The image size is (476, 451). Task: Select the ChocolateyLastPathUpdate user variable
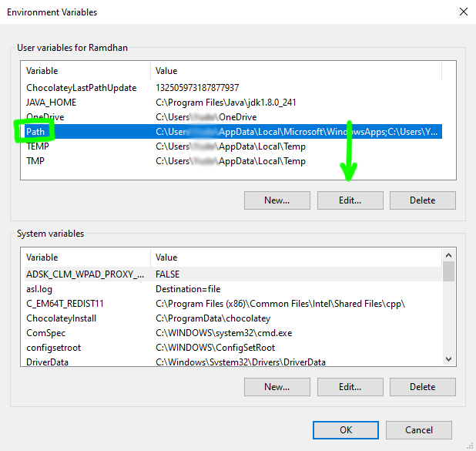click(x=233, y=88)
